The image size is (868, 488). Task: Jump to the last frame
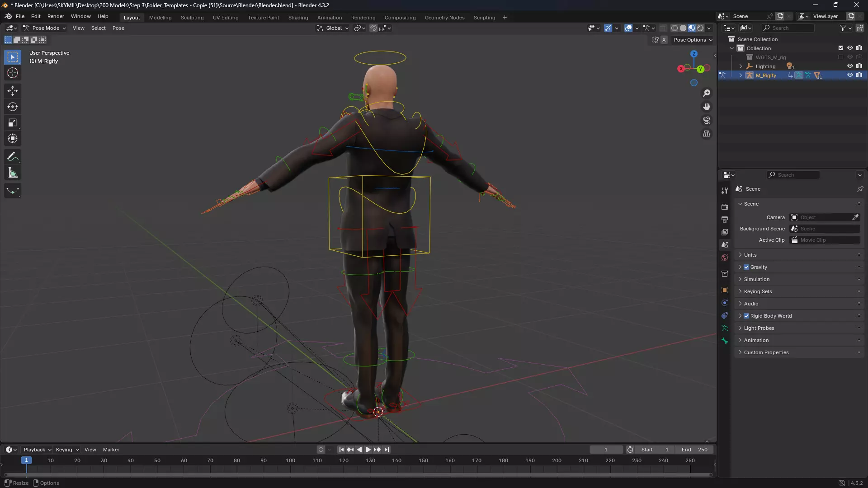pos(387,450)
